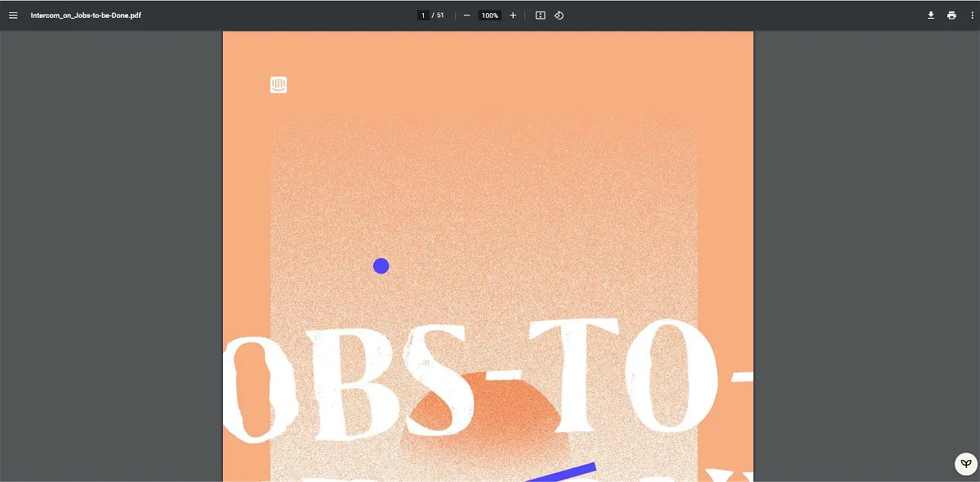Click the 100% zoom level display
980x482 pixels.
pos(488,15)
